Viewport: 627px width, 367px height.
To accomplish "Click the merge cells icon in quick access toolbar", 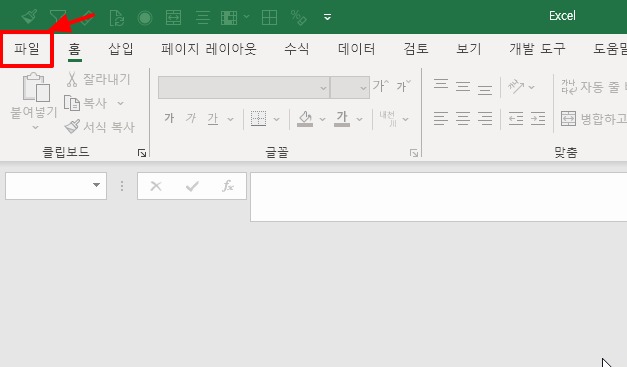I will (174, 18).
